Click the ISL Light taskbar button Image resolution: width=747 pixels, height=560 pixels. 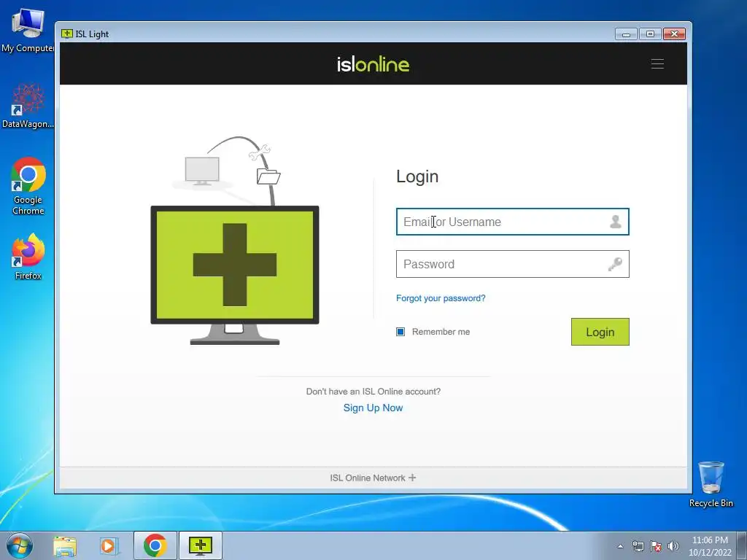pyautogui.click(x=201, y=545)
